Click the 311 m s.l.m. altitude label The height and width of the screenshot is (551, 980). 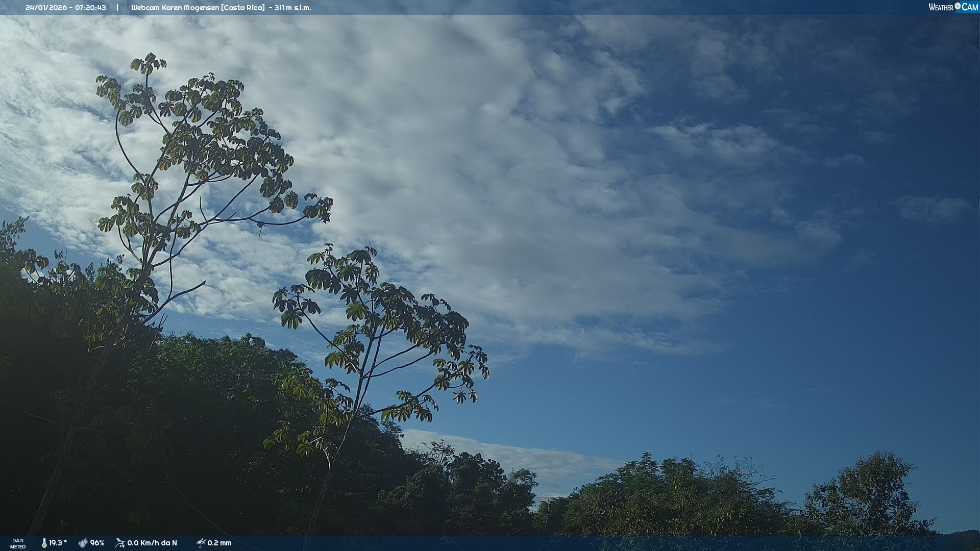292,8
